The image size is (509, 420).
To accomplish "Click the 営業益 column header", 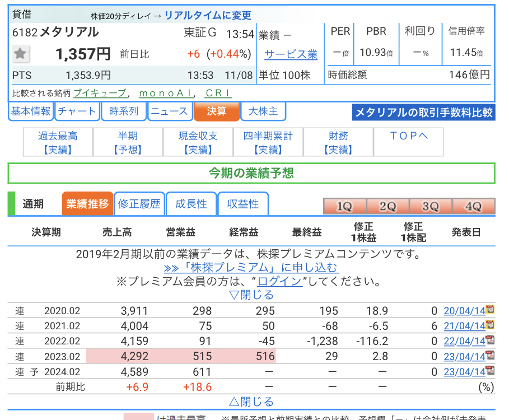I will [x=180, y=232].
